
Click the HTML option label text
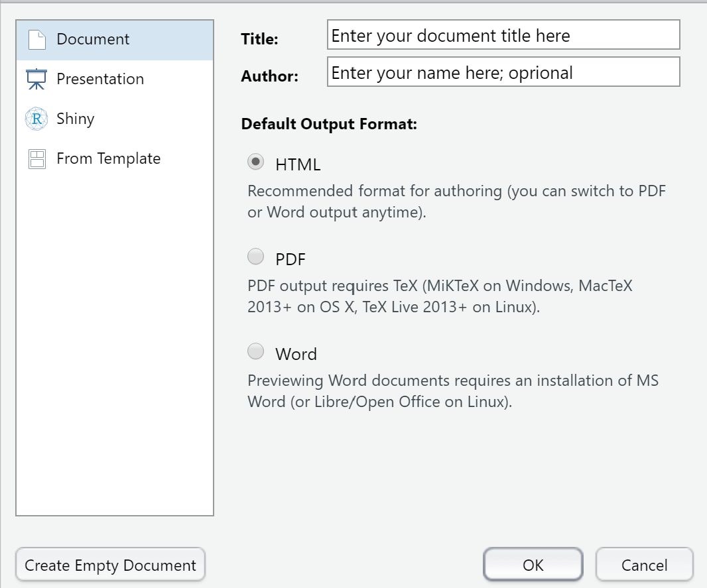298,164
